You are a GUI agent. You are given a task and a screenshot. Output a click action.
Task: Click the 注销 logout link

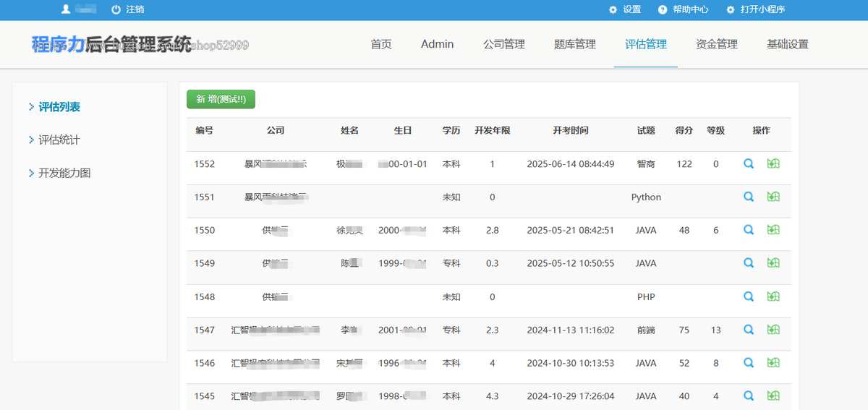pos(135,9)
